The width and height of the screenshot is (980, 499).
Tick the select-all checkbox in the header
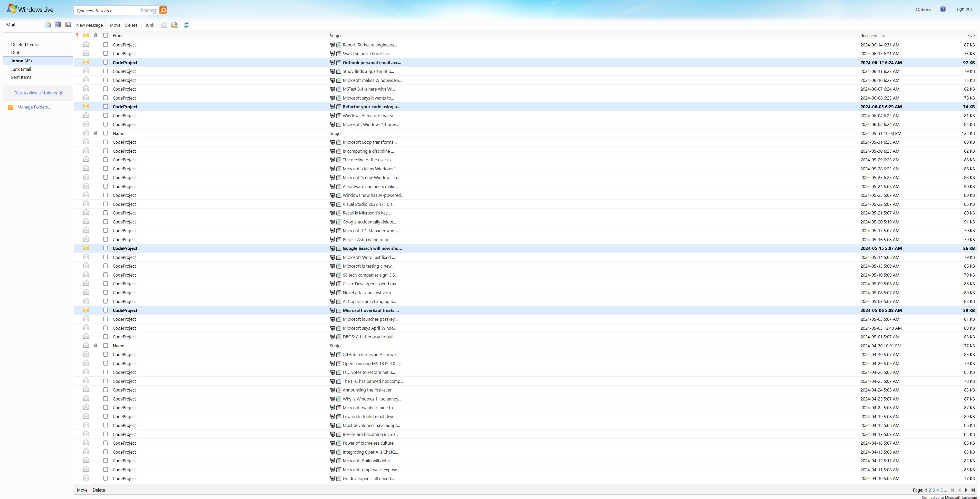click(105, 35)
